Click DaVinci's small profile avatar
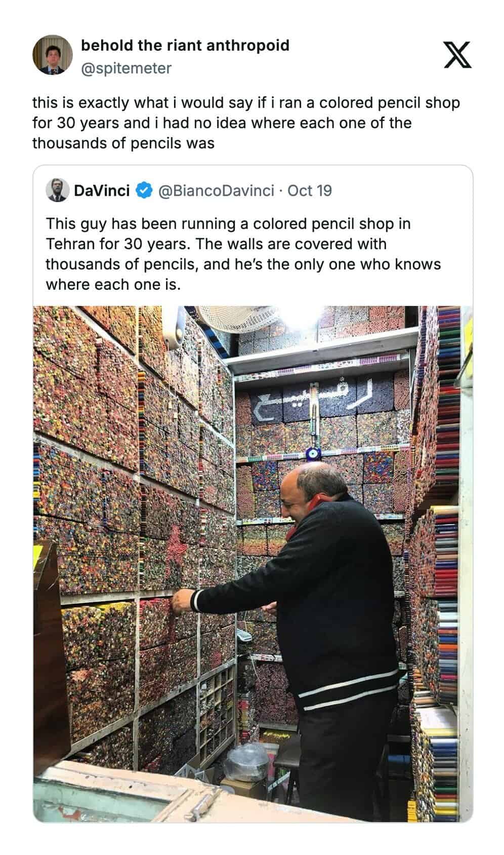This screenshot has width=504, height=855. click(57, 190)
